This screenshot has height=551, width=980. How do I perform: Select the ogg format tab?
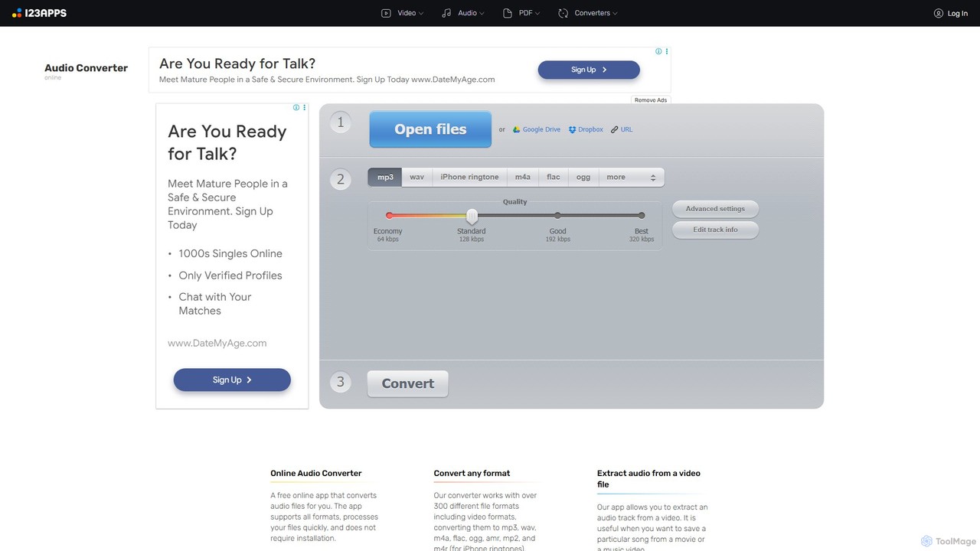[x=583, y=177]
